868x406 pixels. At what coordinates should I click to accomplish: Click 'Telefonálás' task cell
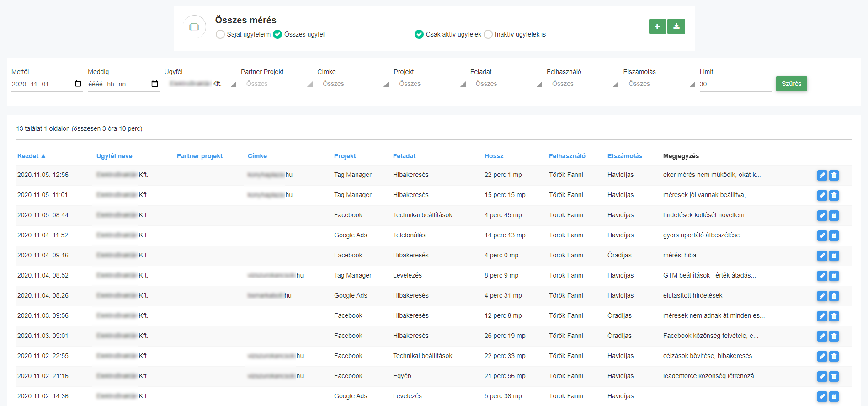click(x=409, y=235)
